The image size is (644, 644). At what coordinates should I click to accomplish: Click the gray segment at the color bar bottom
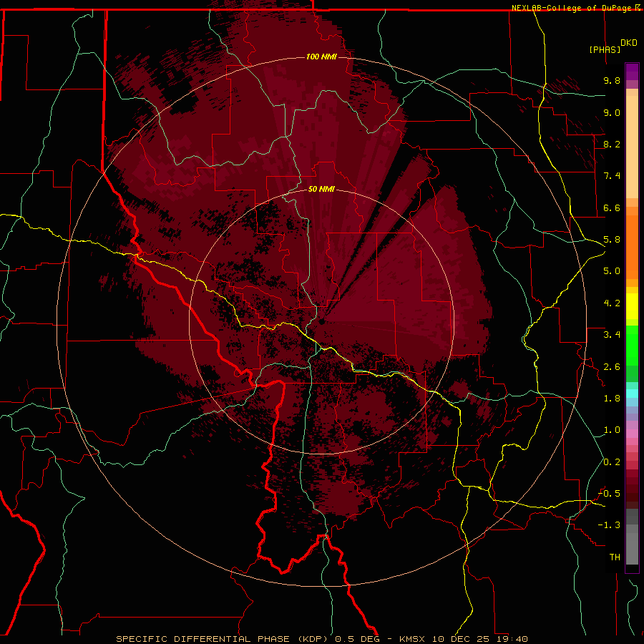(632, 549)
